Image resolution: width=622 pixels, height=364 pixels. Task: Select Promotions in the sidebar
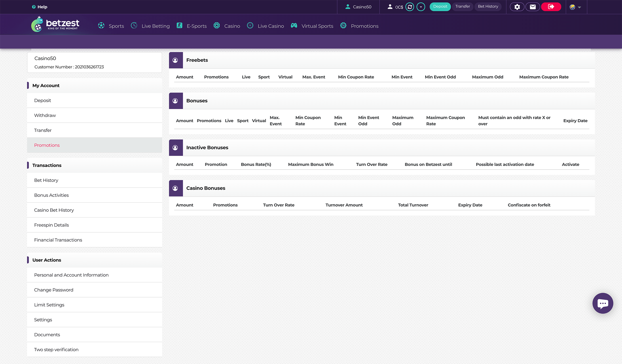click(x=94, y=145)
